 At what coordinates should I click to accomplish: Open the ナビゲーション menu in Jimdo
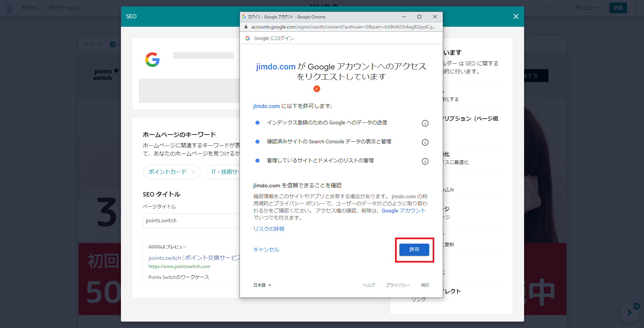[65, 8]
